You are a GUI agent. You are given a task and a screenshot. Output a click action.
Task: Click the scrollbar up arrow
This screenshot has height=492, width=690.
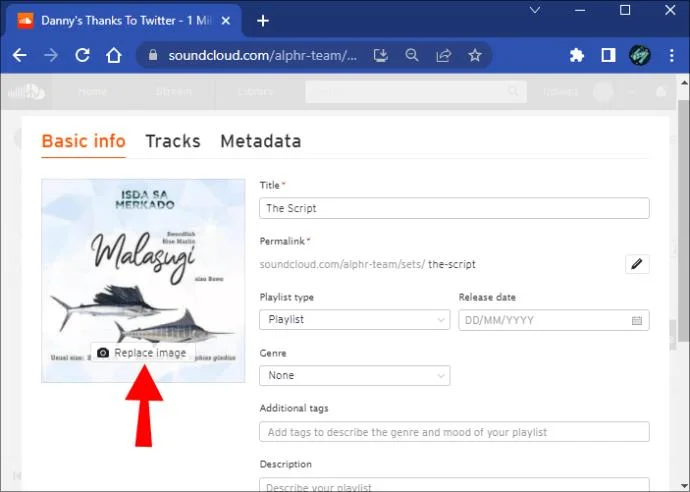684,82
